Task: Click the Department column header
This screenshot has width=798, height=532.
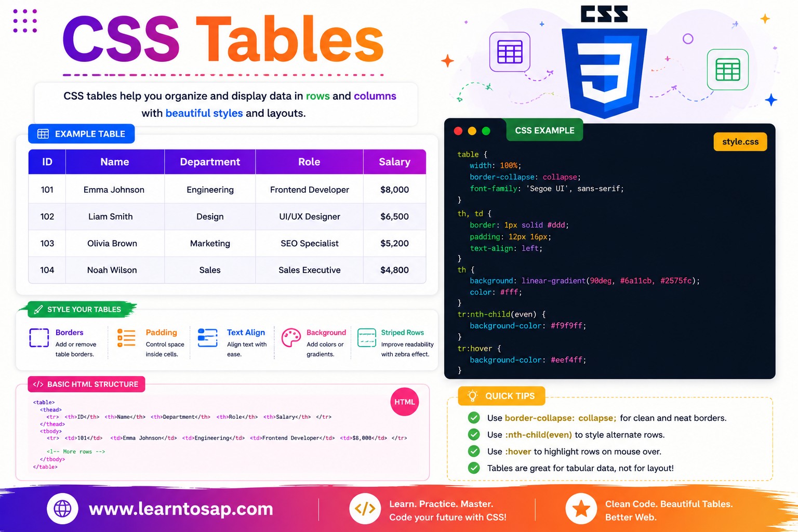Action: click(x=210, y=162)
